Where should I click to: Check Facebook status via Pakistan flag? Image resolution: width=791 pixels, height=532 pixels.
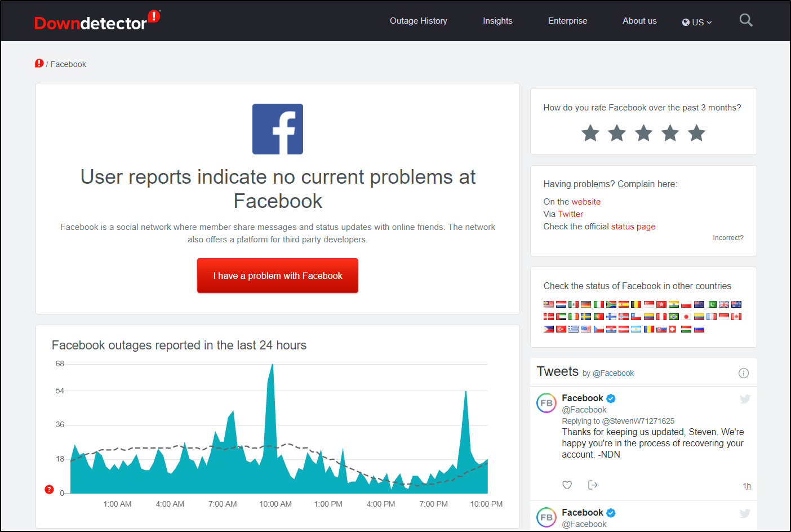712,304
